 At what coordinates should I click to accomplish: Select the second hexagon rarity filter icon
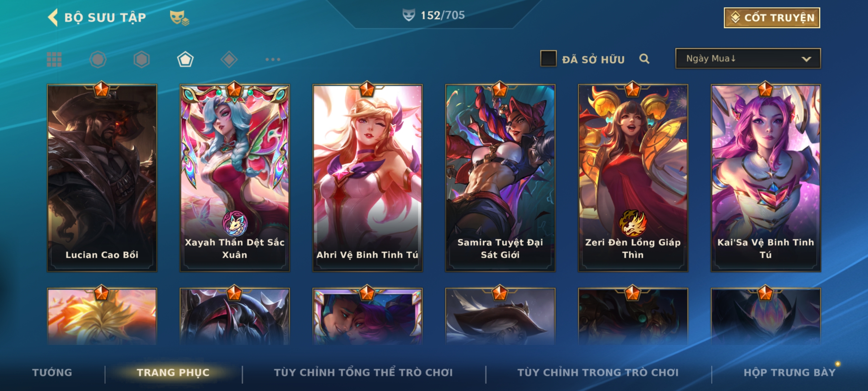pyautogui.click(x=141, y=59)
